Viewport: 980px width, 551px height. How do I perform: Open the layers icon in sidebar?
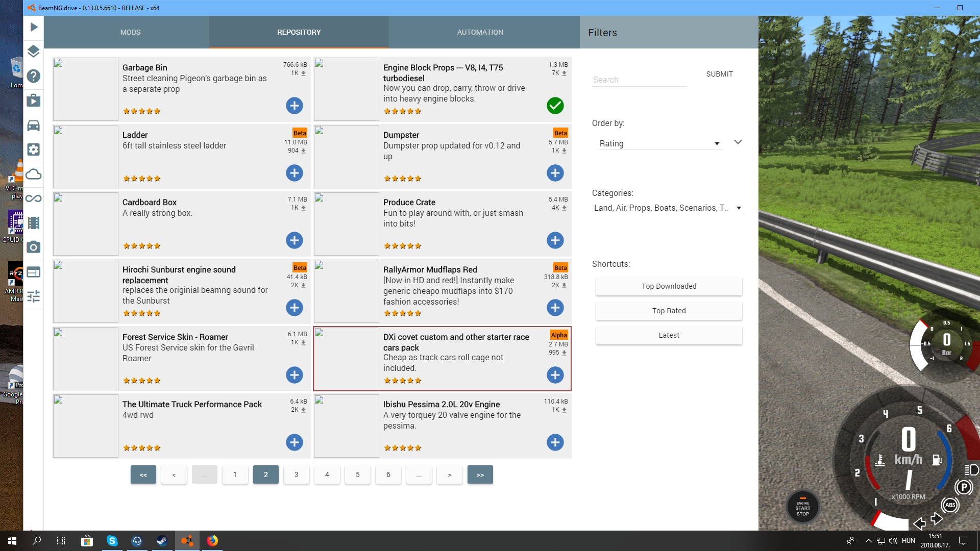tap(34, 51)
